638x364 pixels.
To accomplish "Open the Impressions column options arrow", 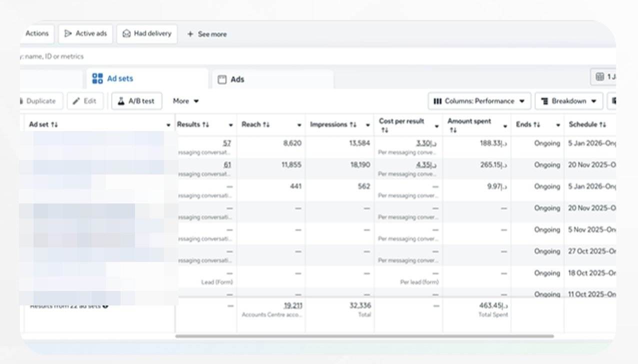I will click(x=367, y=125).
